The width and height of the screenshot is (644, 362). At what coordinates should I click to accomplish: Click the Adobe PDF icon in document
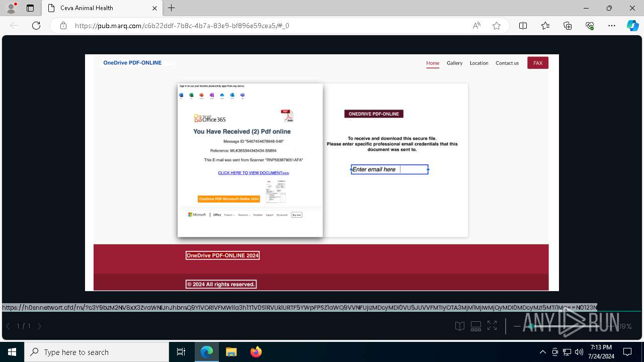point(287,116)
